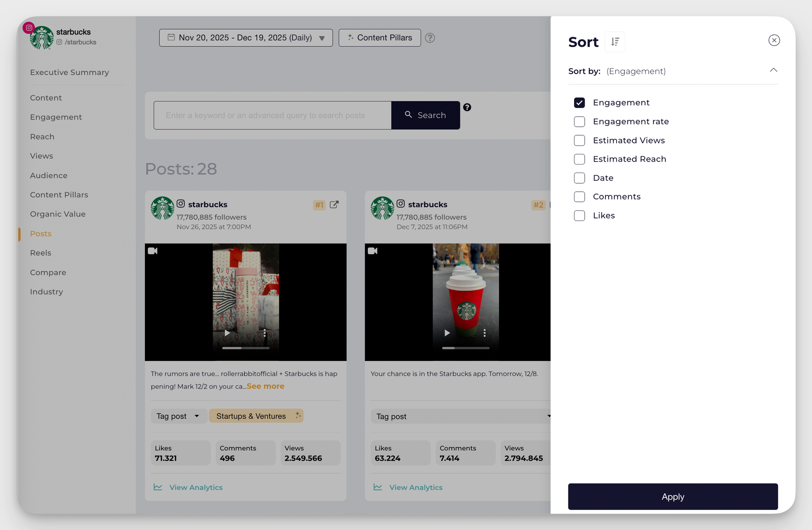Click the sort order icon beside the Sort heading
Viewport: 812px width, 530px height.
[x=615, y=41]
